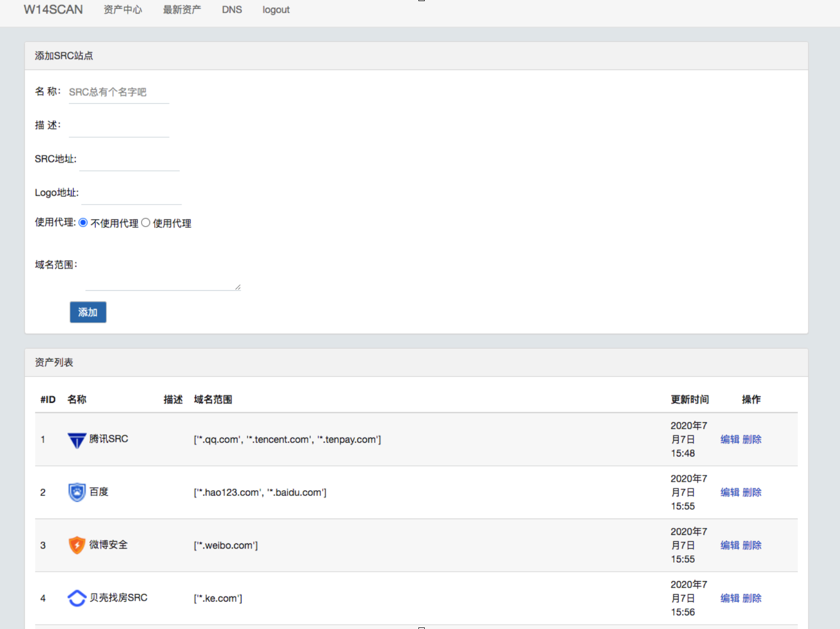Click the W14SCAN brand title
This screenshot has width=840, height=629.
tap(53, 9)
